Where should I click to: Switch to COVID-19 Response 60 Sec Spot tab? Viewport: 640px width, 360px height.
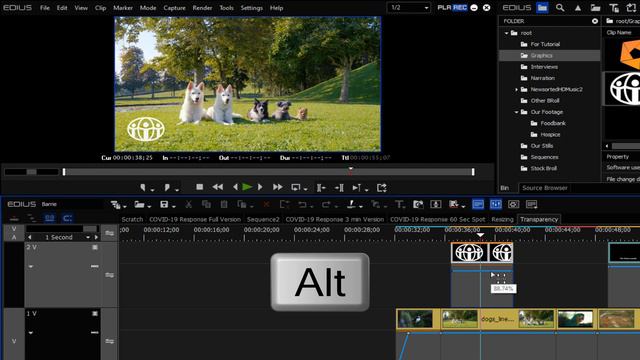[x=438, y=219]
